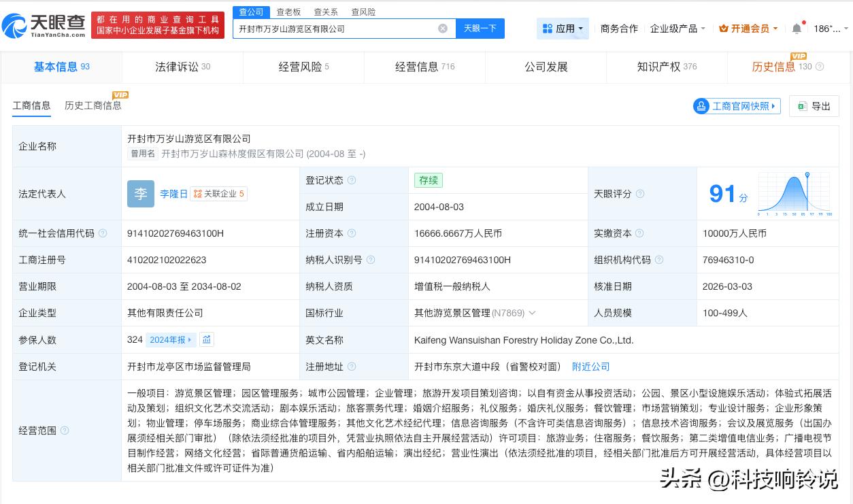This screenshot has width=853, height=504.
Task: Expand the 开通会员 dropdown arrow
Action: 775,29
